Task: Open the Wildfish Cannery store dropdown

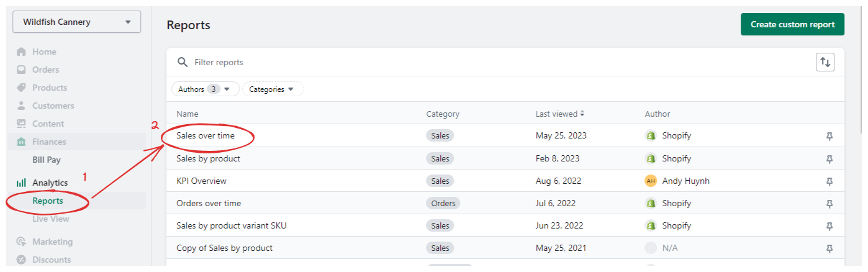Action: [77, 22]
